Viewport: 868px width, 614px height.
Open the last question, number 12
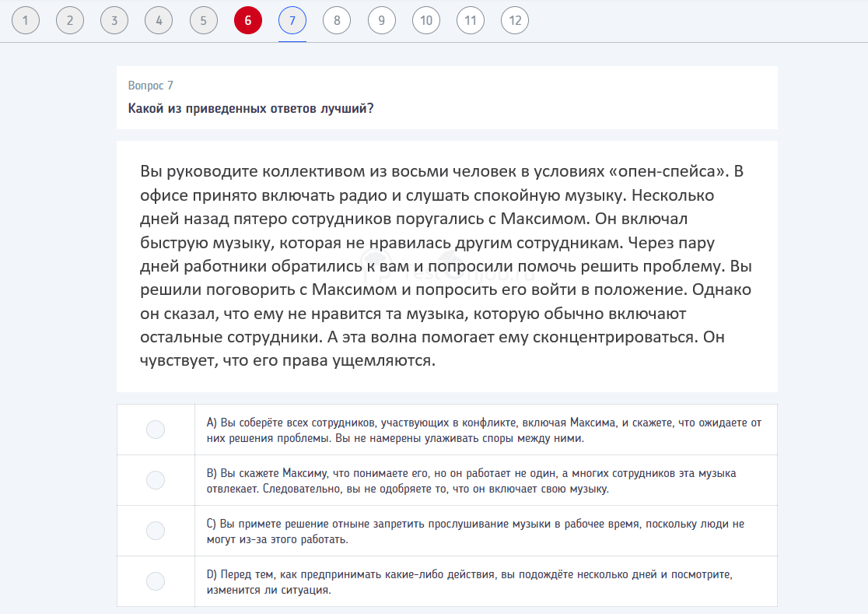[x=515, y=20]
